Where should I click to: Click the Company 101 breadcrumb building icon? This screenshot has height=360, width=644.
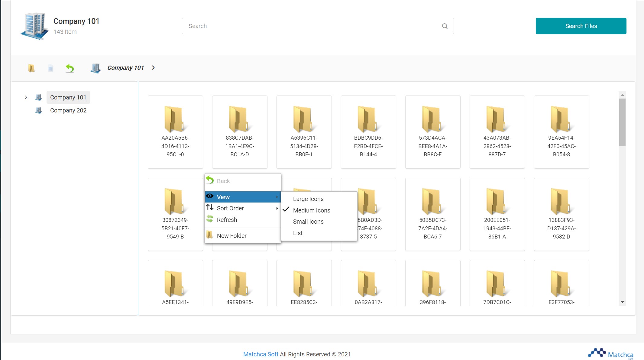(x=95, y=68)
